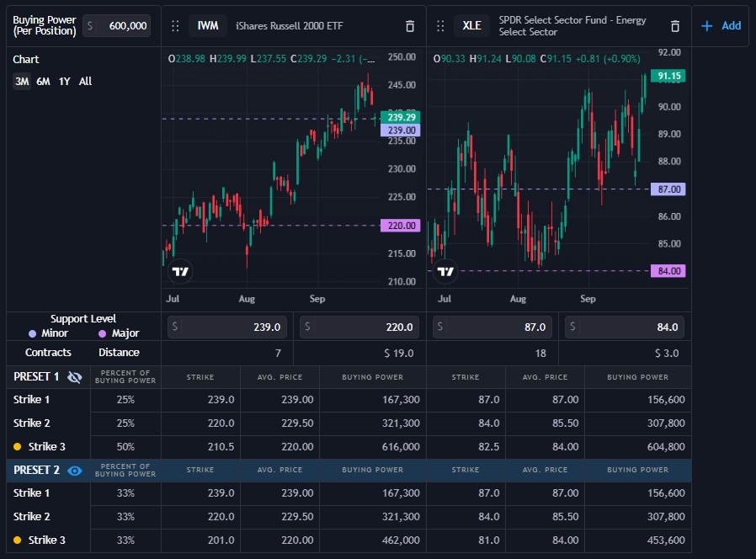Click the XLE ticker symbol button
Screen dimensions: 756x559
(471, 26)
